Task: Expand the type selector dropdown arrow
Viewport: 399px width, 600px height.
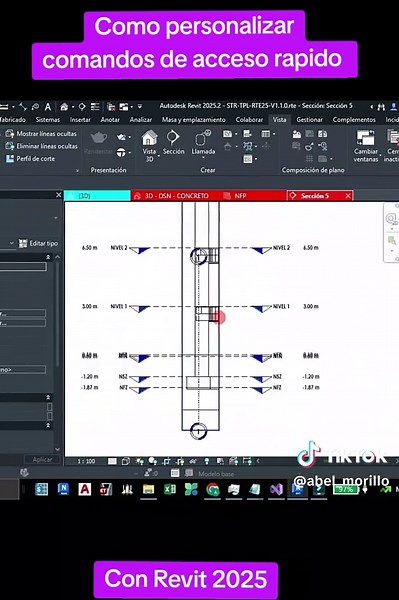Action: coord(56,218)
